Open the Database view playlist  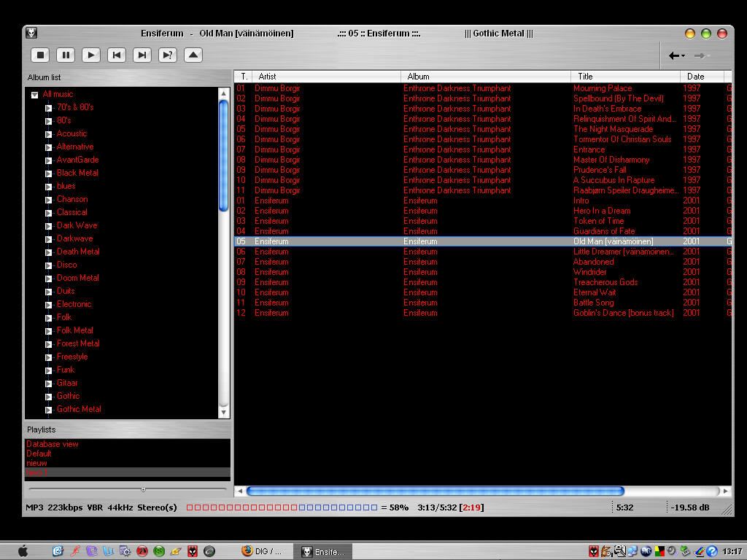53,444
